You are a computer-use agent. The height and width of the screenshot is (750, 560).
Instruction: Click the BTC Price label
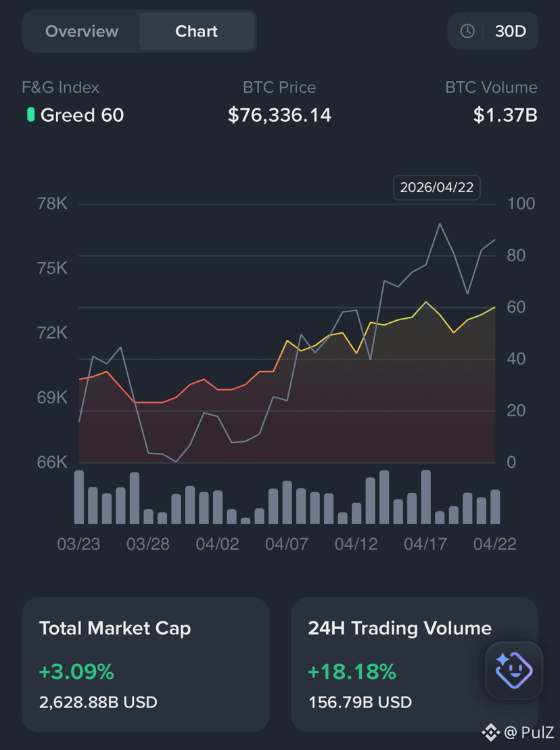pyautogui.click(x=279, y=87)
